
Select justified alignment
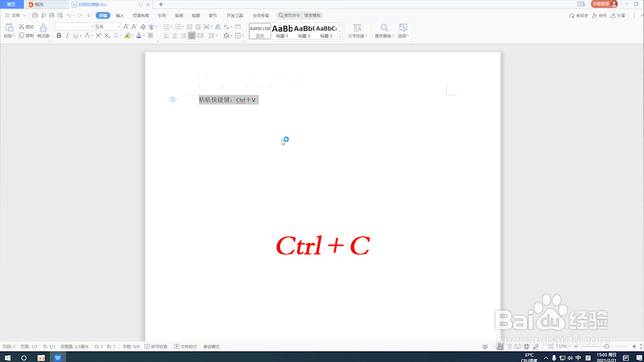coord(192,36)
